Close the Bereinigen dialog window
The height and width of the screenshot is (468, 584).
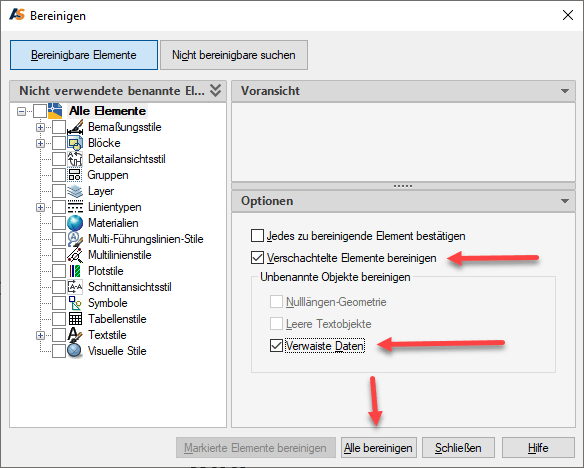click(x=568, y=15)
